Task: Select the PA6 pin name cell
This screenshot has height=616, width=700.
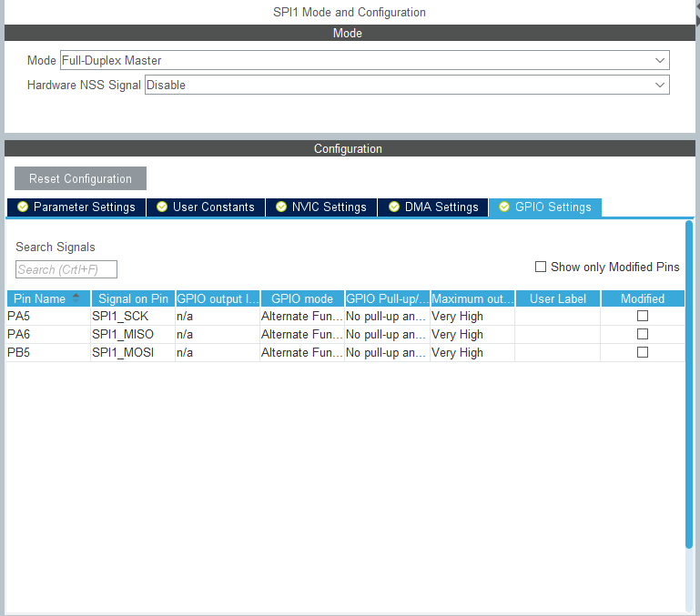Action: click(x=48, y=334)
